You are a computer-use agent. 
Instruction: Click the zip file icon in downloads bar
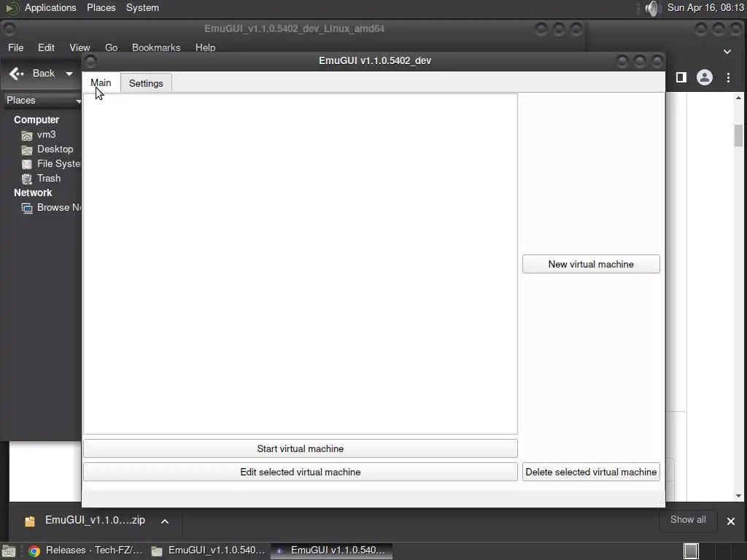(x=29, y=521)
